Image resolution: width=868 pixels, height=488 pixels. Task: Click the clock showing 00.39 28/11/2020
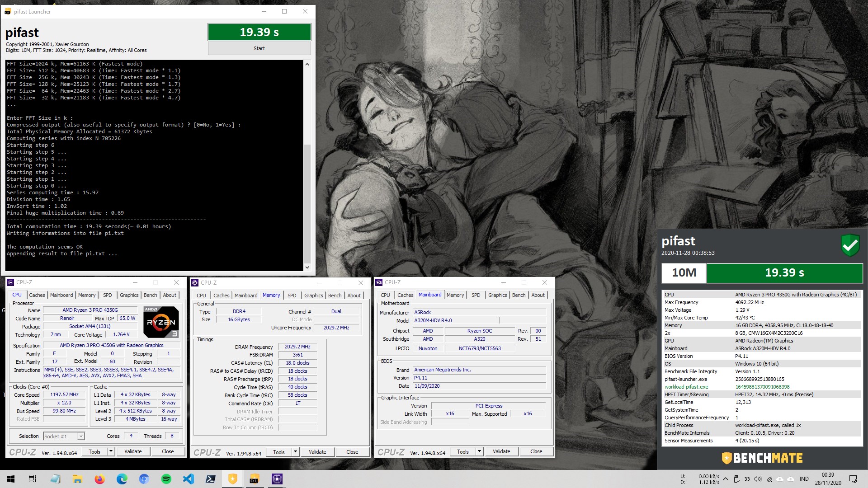828,479
